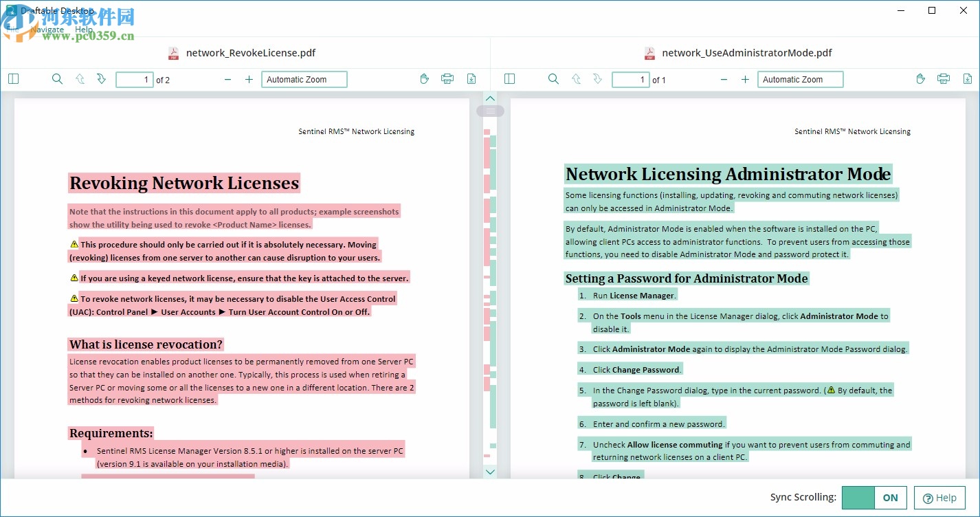Open right Automatic Zoom dropdown
Image resolution: width=980 pixels, height=517 pixels.
tap(801, 80)
